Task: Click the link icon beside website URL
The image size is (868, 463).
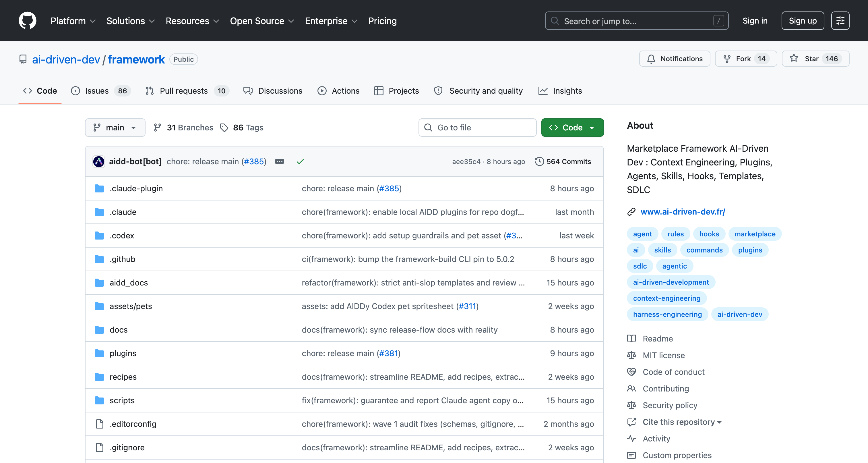Action: click(631, 212)
